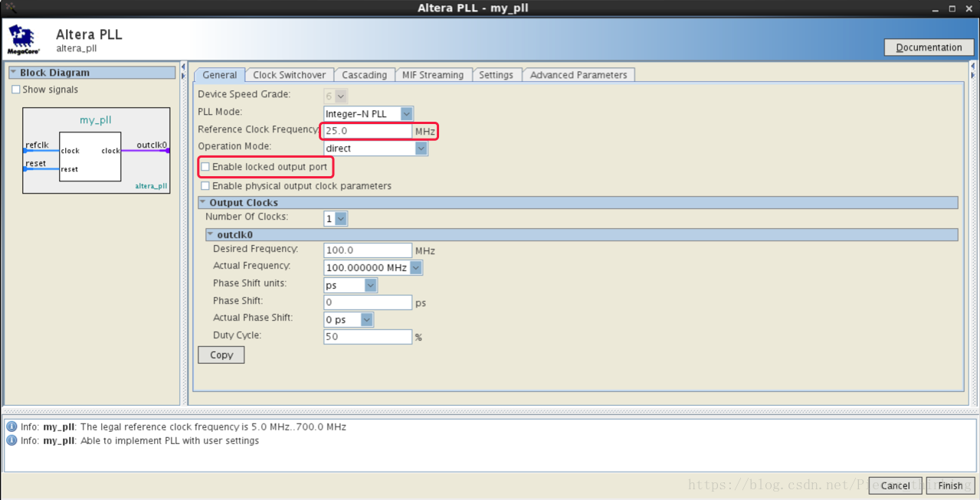The image size is (980, 500).
Task: Tick the Show signals checkbox
Action: [x=15, y=90]
